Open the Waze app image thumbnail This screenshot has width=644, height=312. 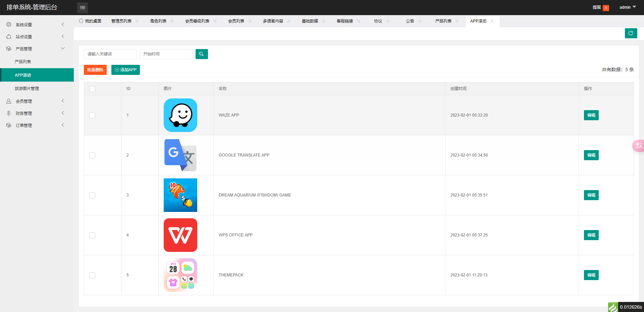click(x=180, y=115)
